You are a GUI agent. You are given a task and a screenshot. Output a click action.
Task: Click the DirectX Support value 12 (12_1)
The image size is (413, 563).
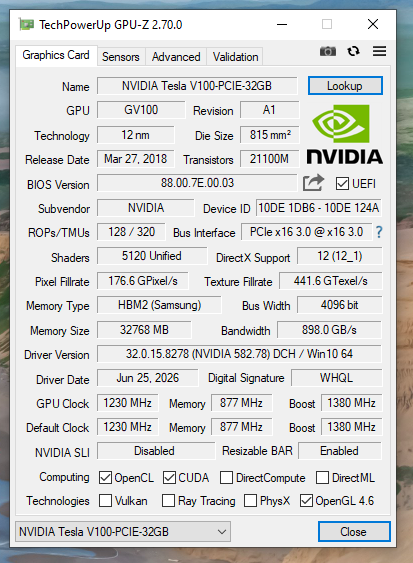[x=339, y=256]
